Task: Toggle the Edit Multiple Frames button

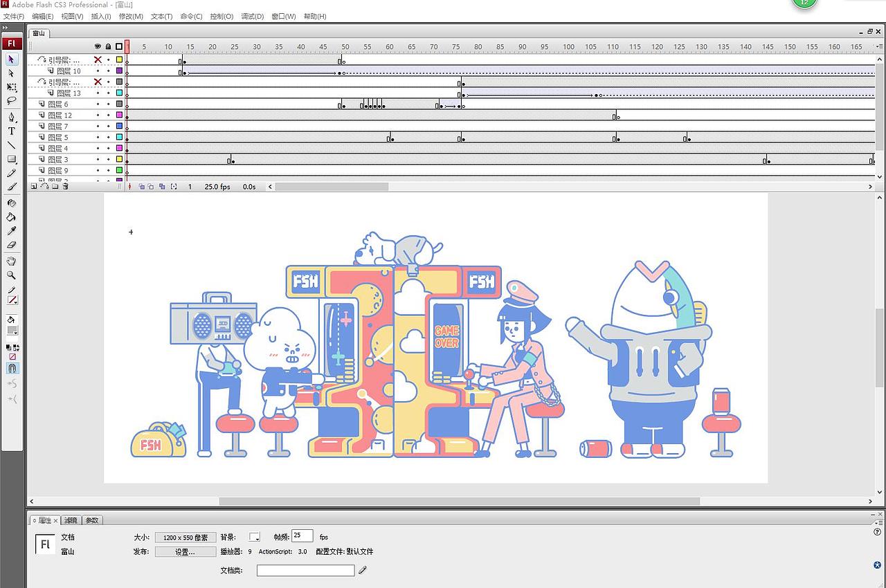Action: tap(162, 187)
